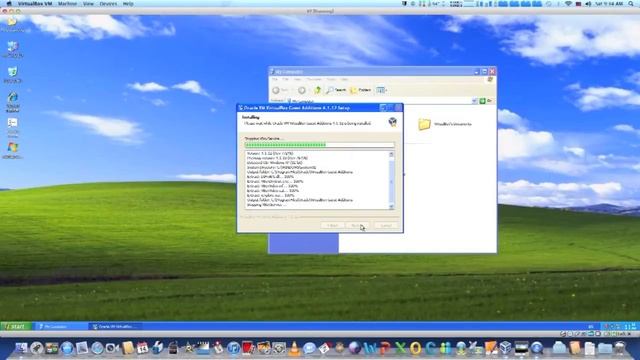The width and height of the screenshot is (640, 360).
Task: Click Folders in My Computer toolbar
Action: point(361,90)
